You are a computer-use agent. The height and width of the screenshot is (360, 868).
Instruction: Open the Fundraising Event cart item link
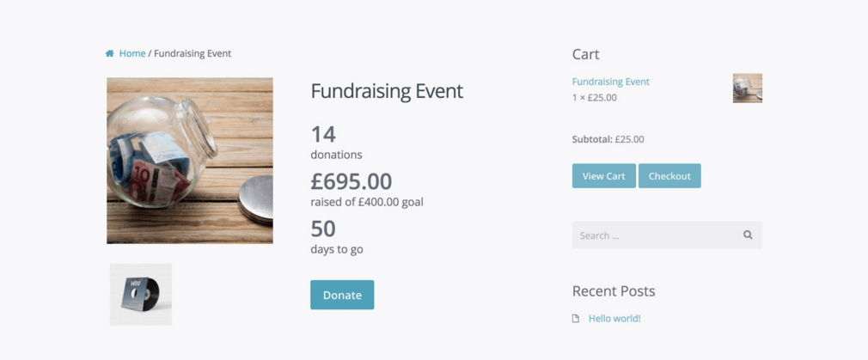[x=610, y=82]
